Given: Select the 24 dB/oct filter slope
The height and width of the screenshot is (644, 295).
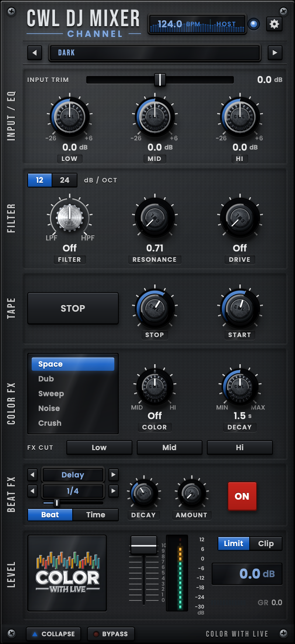Looking at the screenshot, I should click(x=65, y=180).
